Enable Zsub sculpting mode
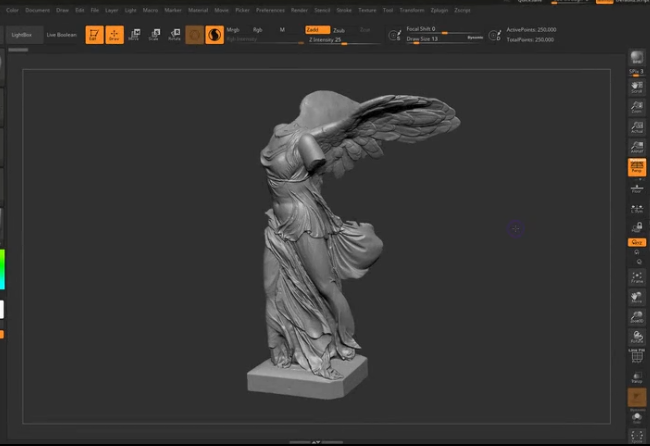This screenshot has height=446, width=650. [x=340, y=30]
